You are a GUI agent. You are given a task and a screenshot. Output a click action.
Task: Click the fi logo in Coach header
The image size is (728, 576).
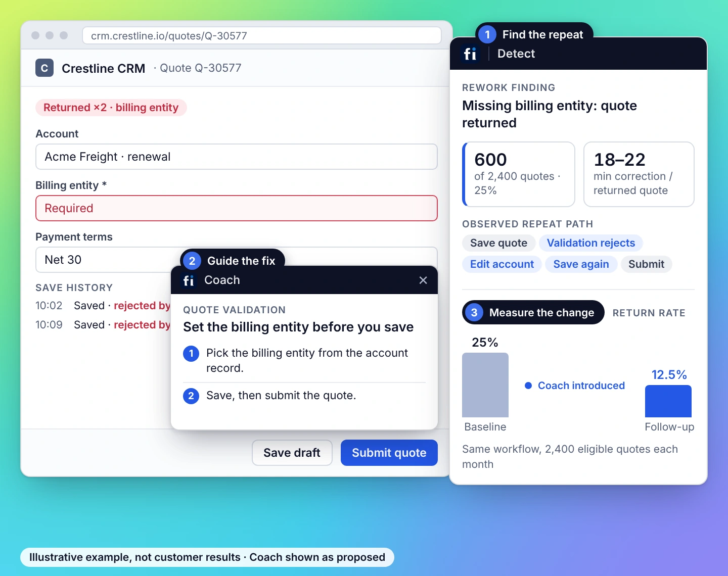pos(189,280)
